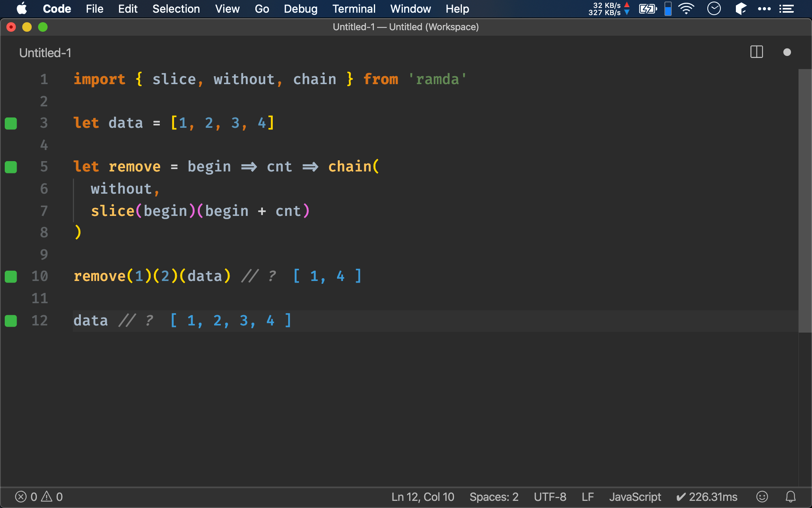Click the split editor icon
This screenshot has width=812, height=508.
click(756, 52)
